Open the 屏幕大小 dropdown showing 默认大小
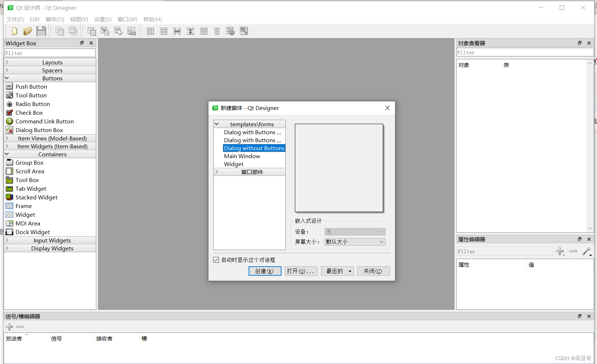 pos(381,242)
